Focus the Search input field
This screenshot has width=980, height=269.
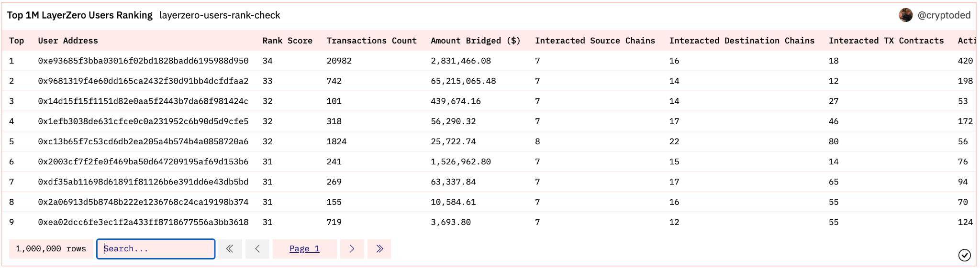(156, 249)
